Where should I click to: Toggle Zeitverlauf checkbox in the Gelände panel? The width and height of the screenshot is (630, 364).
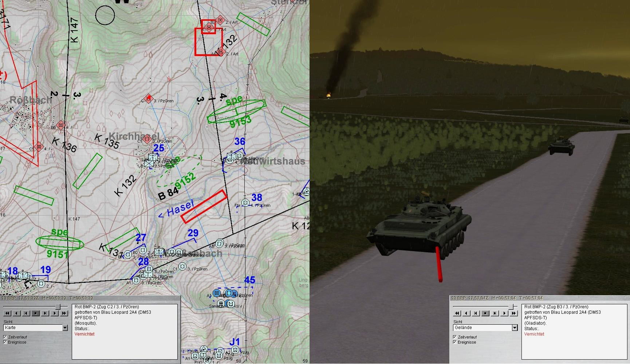(454, 337)
